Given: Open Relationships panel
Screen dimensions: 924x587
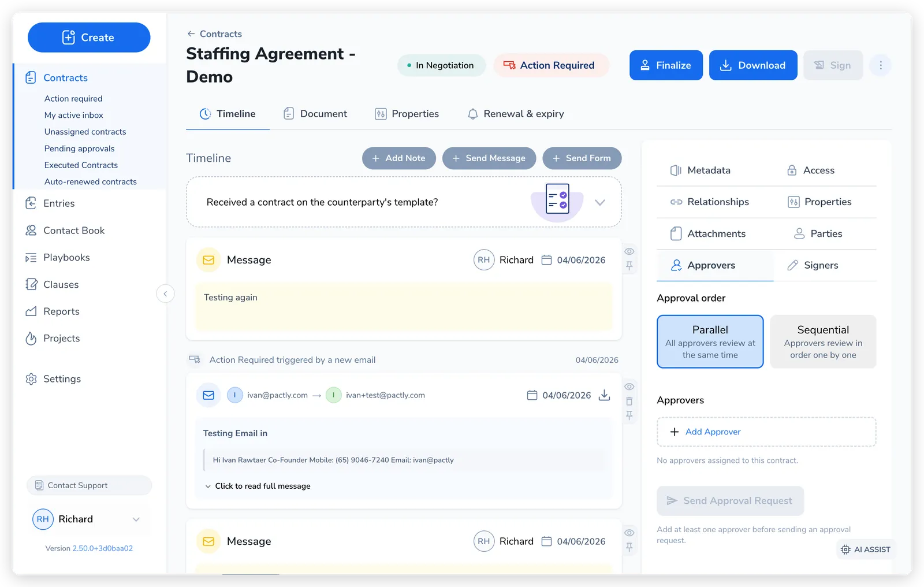Looking at the screenshot, I should (709, 202).
